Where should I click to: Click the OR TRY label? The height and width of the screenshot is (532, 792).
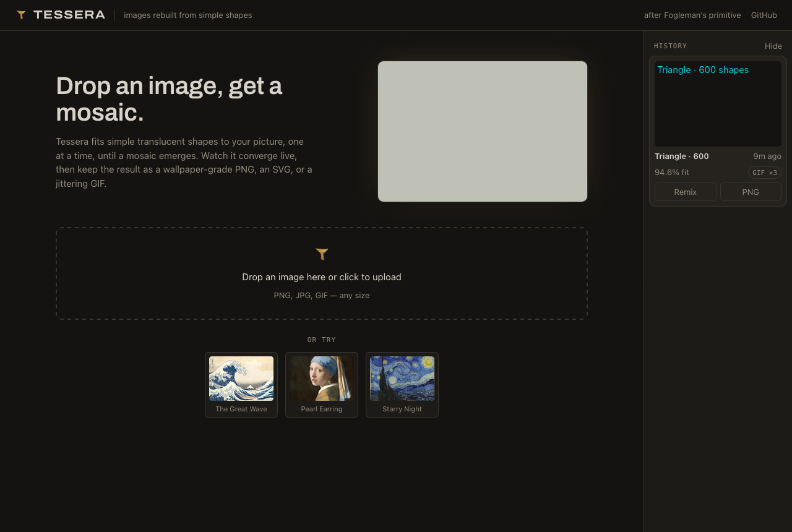coord(322,340)
